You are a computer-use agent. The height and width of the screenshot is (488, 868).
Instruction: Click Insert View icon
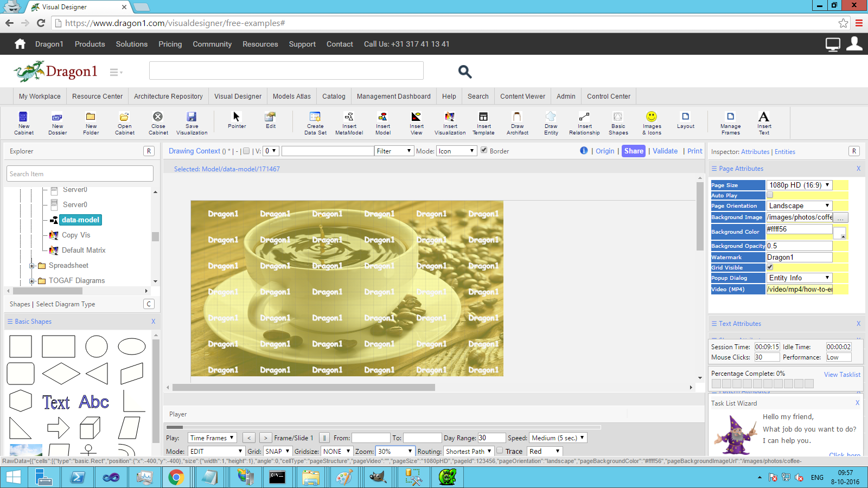tap(416, 123)
